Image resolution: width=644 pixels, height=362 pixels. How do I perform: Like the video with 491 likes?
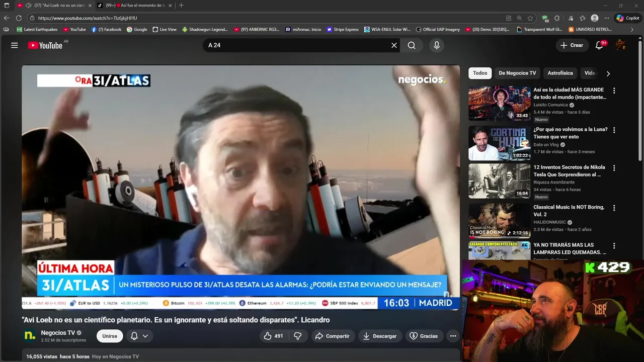(x=273, y=336)
